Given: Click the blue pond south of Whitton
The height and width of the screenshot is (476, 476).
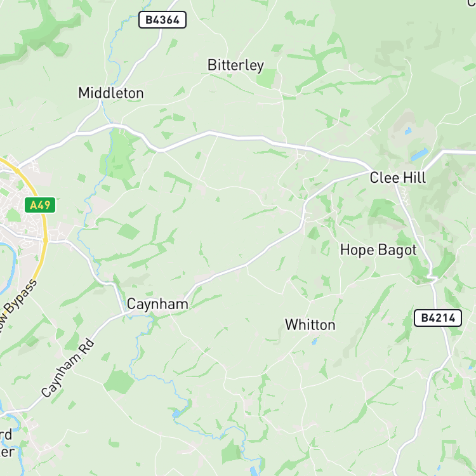Looking at the screenshot, I should tap(314, 341).
